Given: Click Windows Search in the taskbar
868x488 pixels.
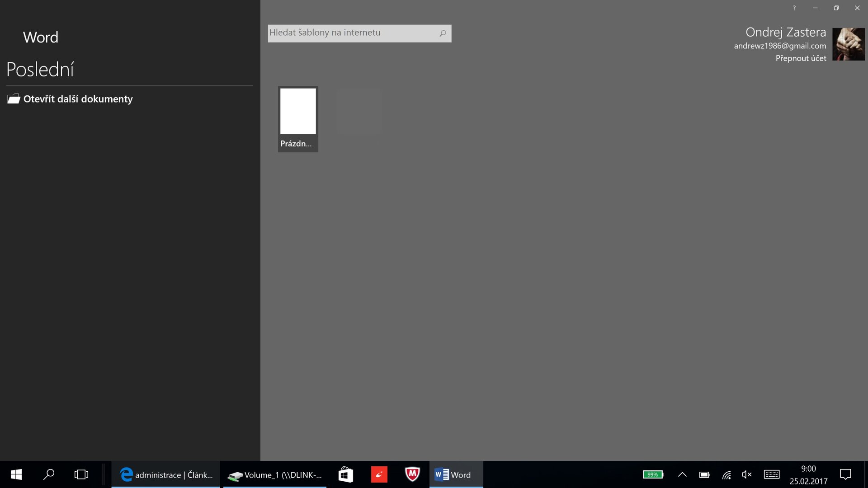Looking at the screenshot, I should tap(49, 474).
